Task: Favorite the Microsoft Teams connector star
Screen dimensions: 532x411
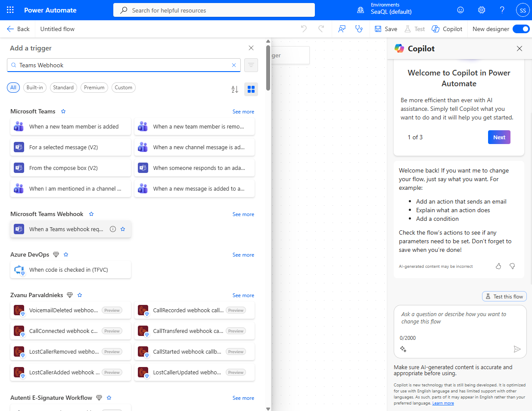Action: pyautogui.click(x=63, y=111)
